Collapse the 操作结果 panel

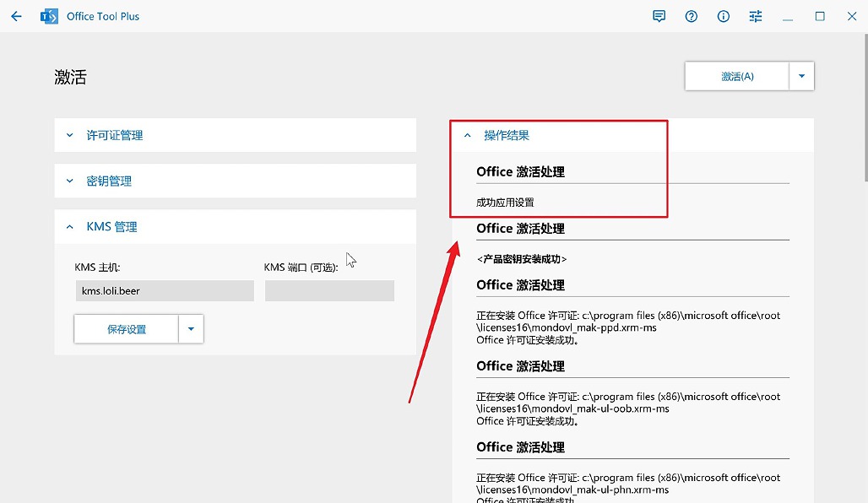click(x=632, y=135)
